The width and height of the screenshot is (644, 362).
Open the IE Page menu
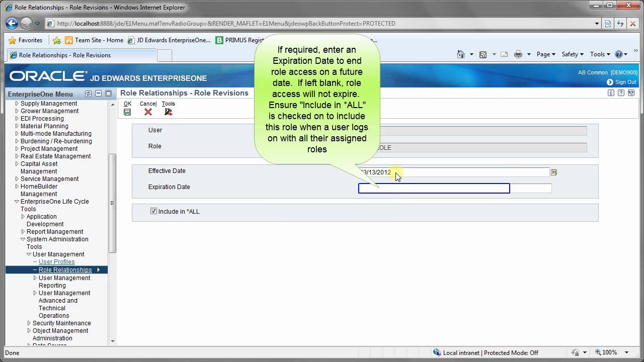(x=546, y=54)
